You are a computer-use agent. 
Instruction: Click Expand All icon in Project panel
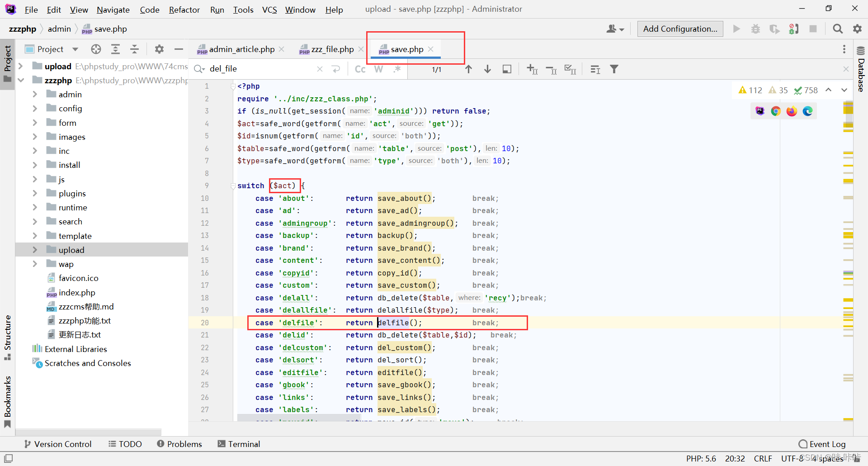[115, 49]
